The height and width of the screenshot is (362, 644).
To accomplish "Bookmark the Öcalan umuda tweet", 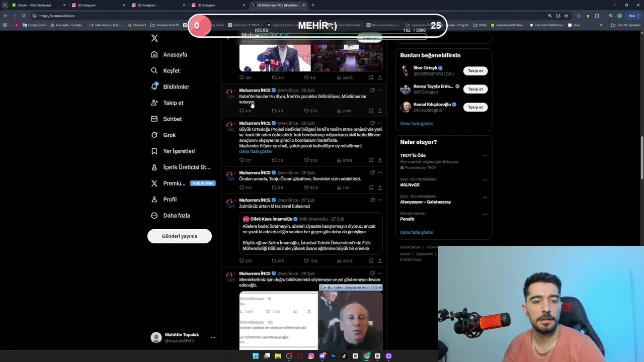I will click(x=371, y=188).
